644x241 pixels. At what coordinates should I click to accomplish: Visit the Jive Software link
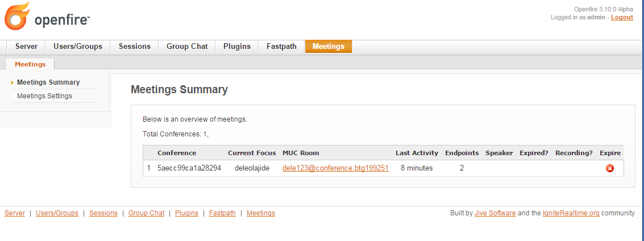495,213
